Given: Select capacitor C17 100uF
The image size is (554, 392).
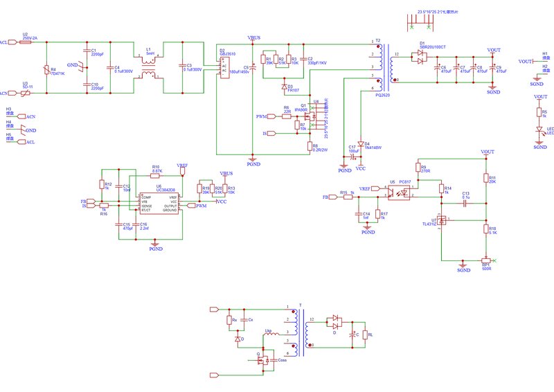Looking at the screenshot, I should [352, 157].
